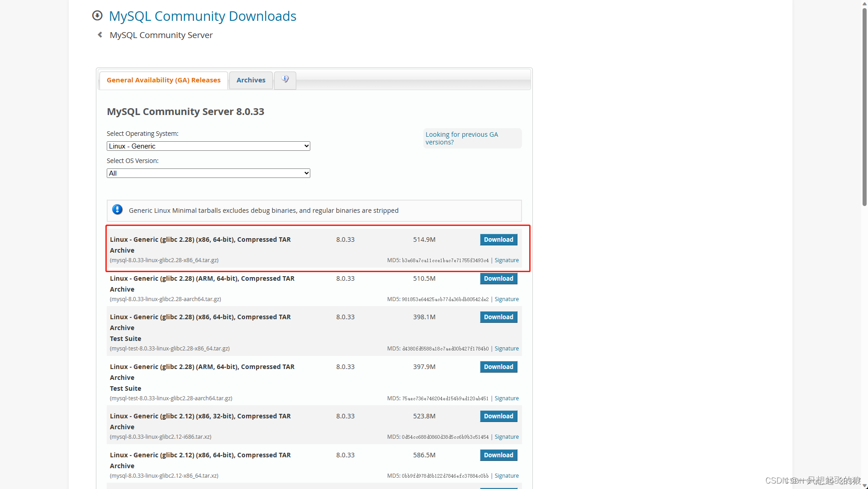Click Signature link for the glibc2.12 i686 package
The width and height of the screenshot is (868, 489).
[507, 436]
